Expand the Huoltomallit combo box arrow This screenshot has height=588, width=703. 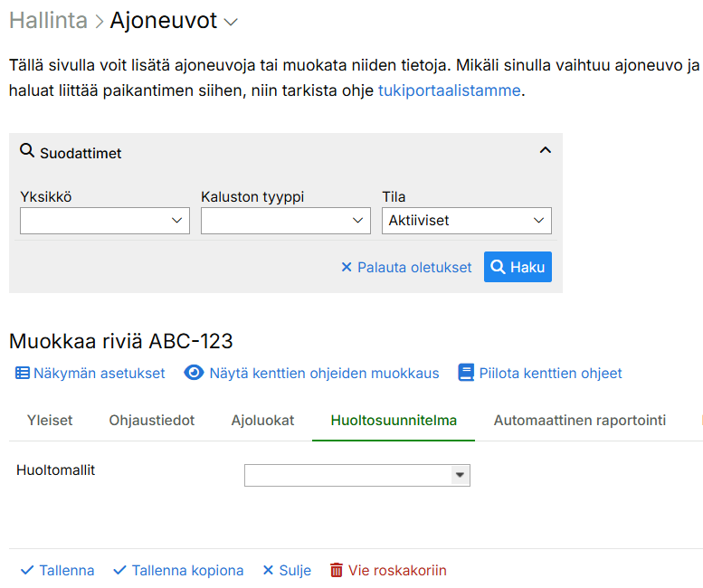point(460,475)
